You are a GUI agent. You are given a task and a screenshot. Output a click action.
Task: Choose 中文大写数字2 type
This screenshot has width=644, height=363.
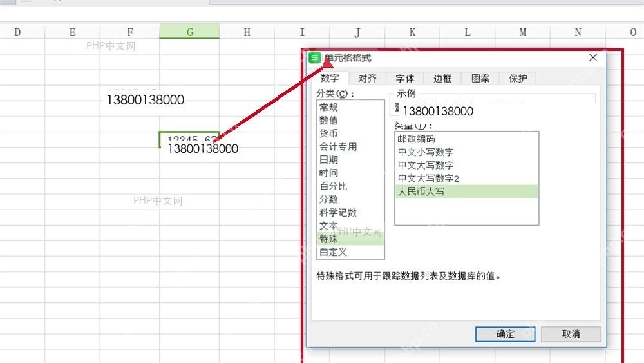466,179
